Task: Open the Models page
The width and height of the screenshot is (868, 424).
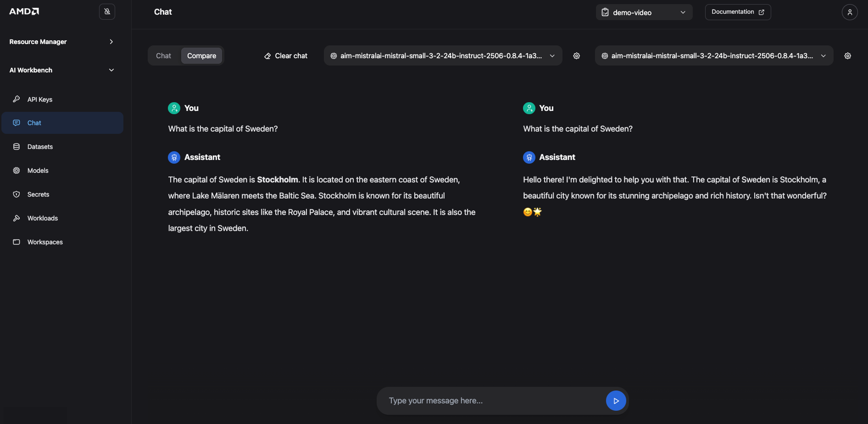Action: point(38,170)
